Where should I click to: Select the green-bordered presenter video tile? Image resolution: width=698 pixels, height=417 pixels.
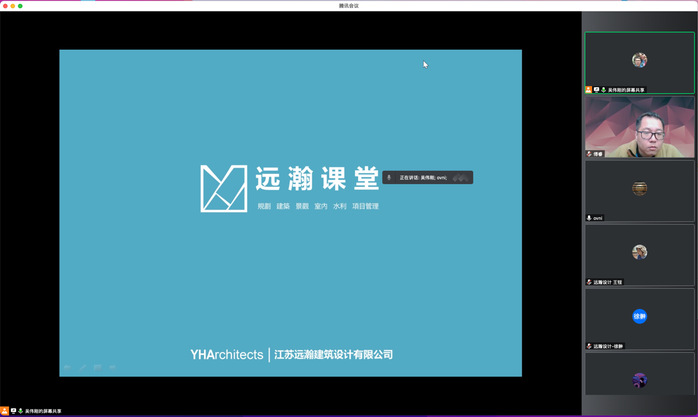pos(639,62)
